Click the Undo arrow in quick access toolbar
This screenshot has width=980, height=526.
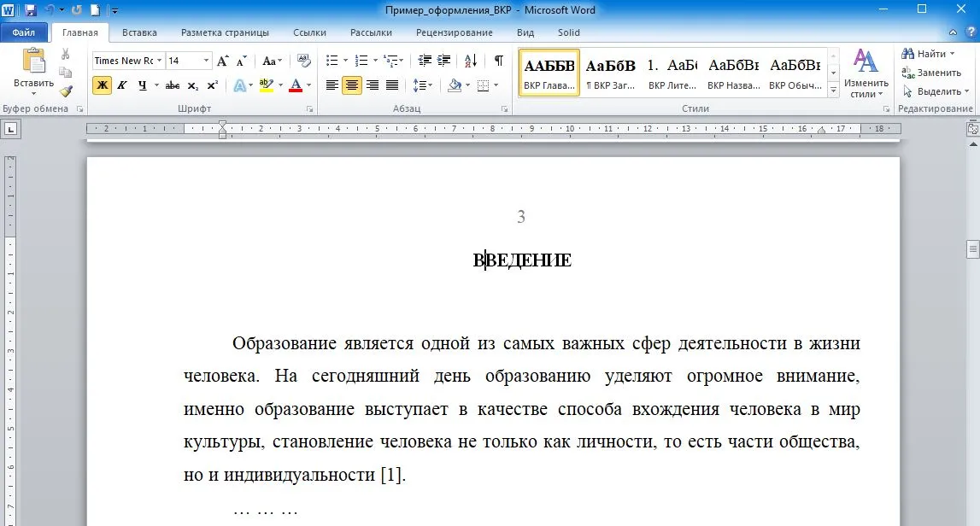point(50,10)
